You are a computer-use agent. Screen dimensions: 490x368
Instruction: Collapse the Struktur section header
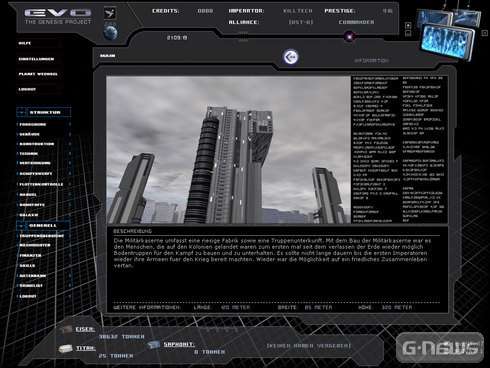[x=44, y=113]
